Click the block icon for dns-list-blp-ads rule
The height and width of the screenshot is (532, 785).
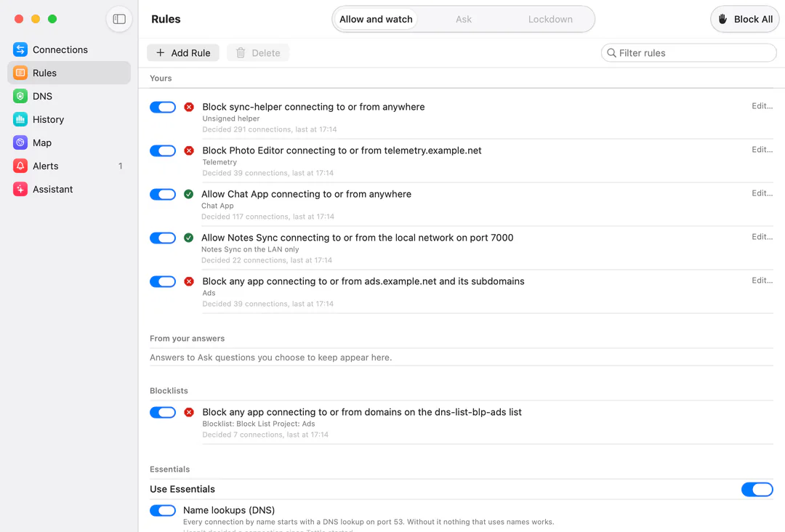click(189, 412)
